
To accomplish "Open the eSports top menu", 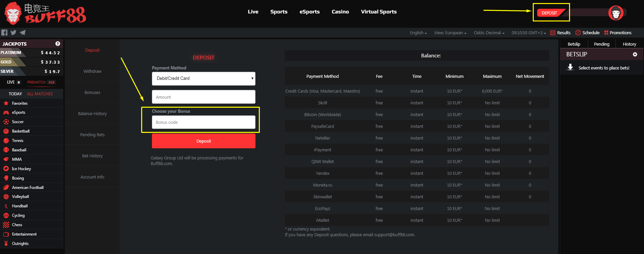I will coord(309,12).
